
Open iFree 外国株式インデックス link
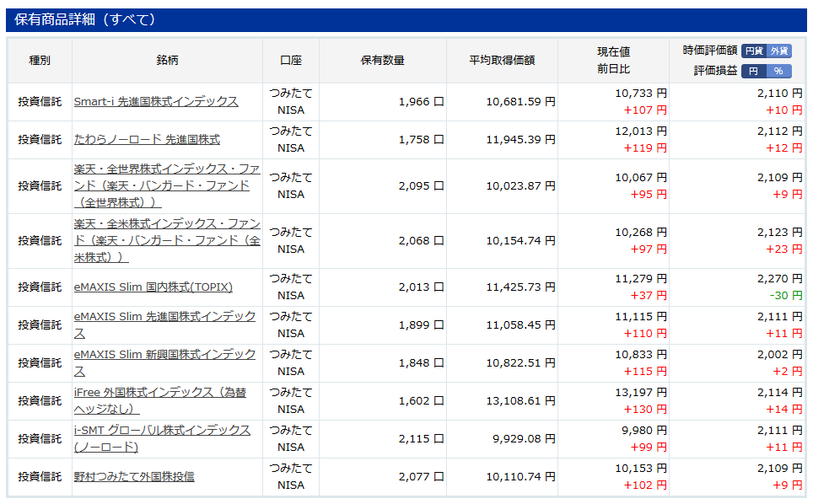(160, 400)
